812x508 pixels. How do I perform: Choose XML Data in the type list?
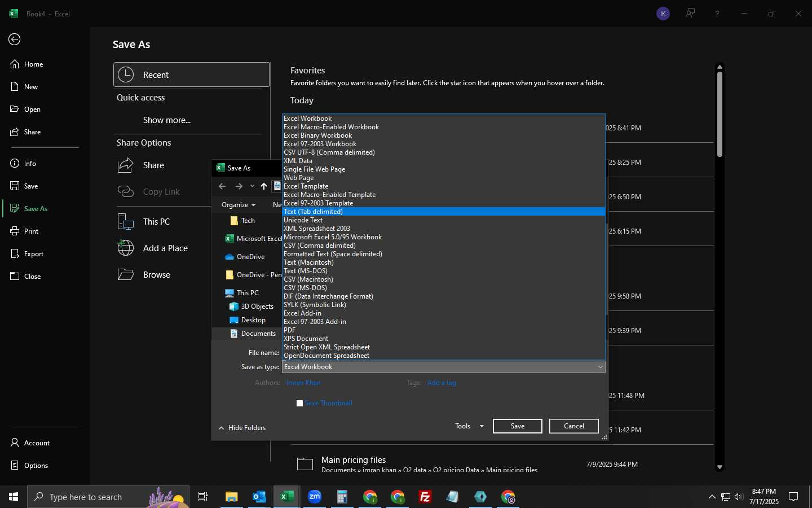coord(444,161)
